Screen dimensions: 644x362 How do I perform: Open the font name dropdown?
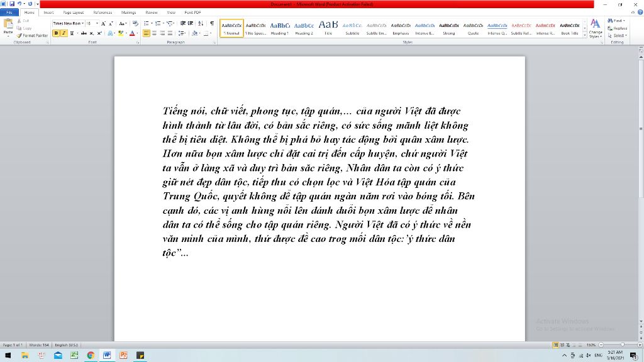point(82,23)
